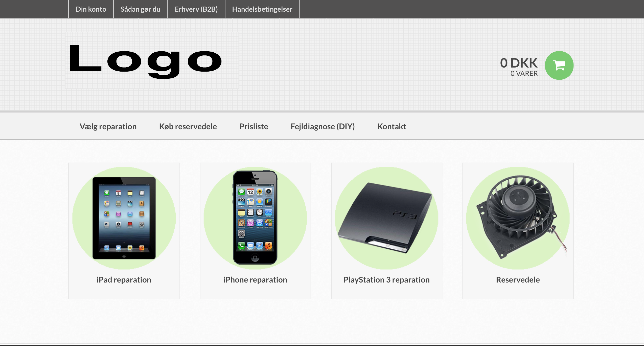This screenshot has width=644, height=346.
Task: Open the green shopping cart icon
Action: 559,66
